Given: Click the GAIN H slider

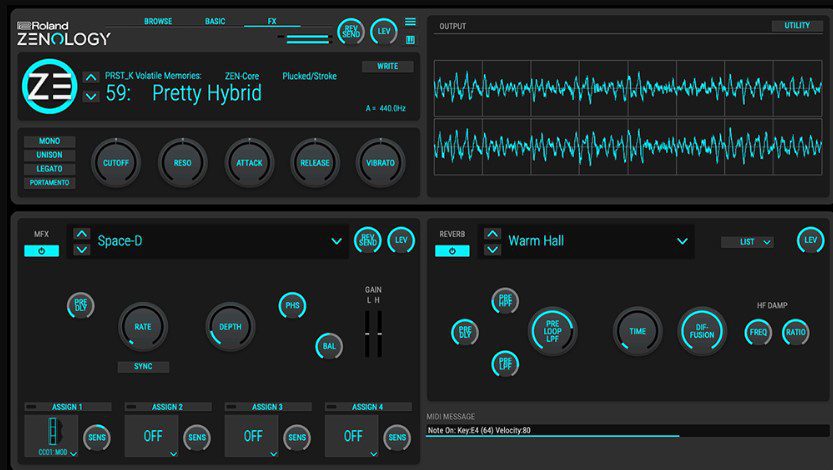Looking at the screenshot, I should tap(379, 334).
